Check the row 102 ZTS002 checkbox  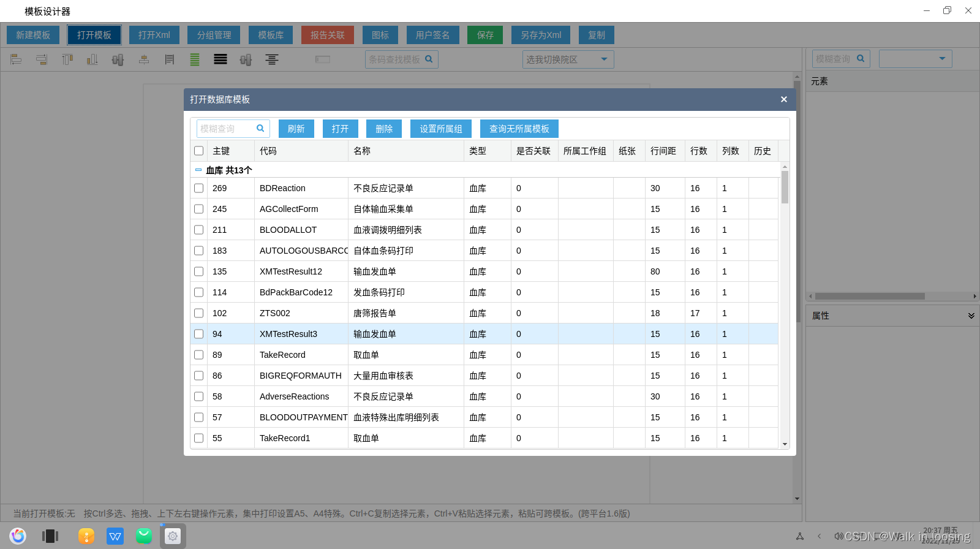coord(199,313)
